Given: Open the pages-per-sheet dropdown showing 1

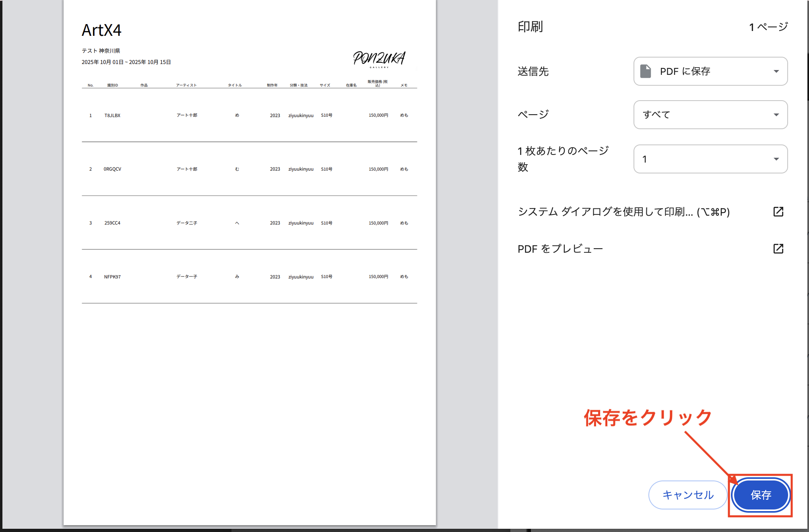Looking at the screenshot, I should tap(710, 159).
